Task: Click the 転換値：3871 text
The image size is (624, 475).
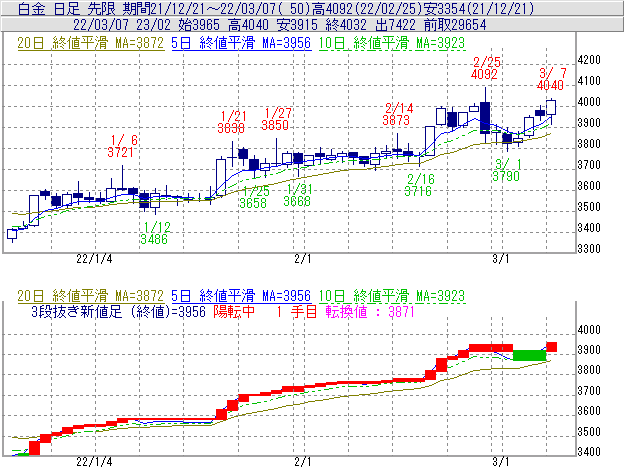Action: [x=370, y=312]
